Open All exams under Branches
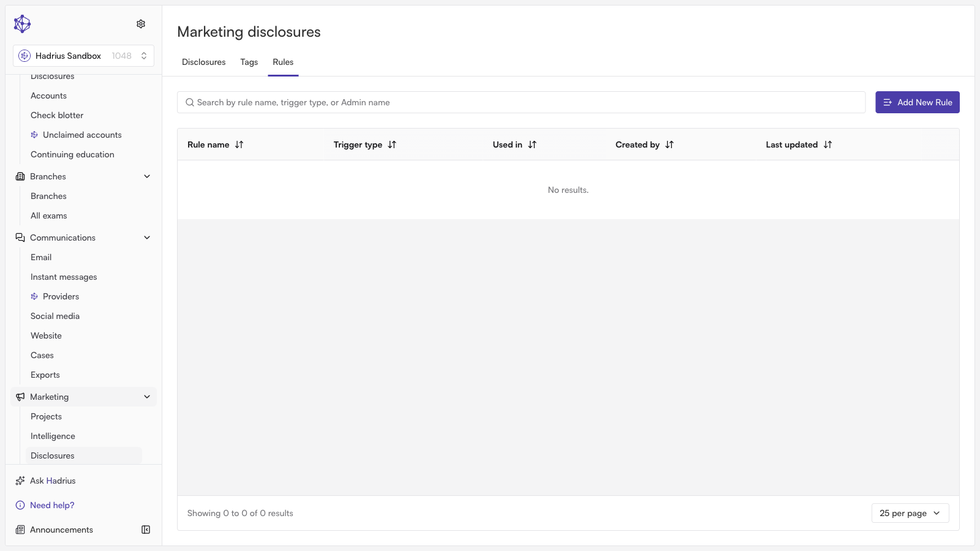Screen dimensions: 980x551 coord(49,216)
